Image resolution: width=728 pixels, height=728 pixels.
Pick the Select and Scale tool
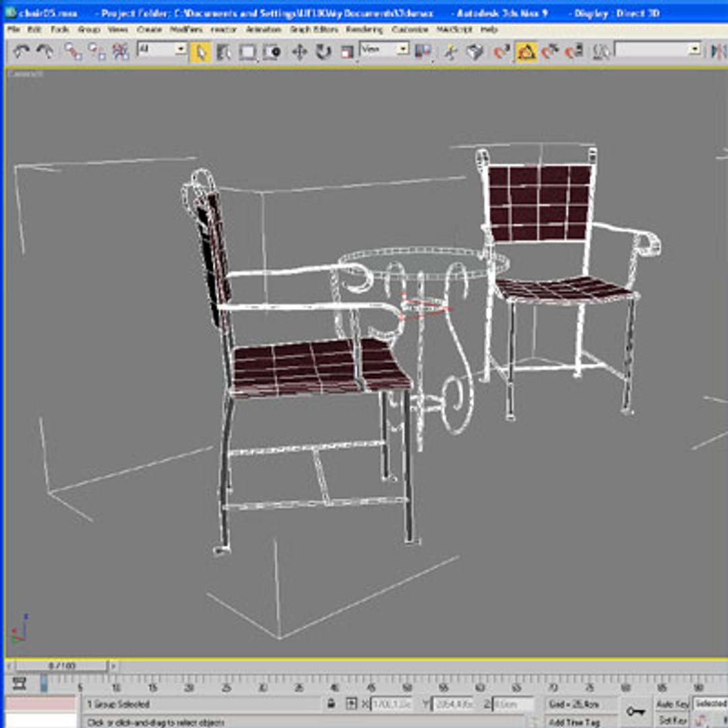coord(347,51)
